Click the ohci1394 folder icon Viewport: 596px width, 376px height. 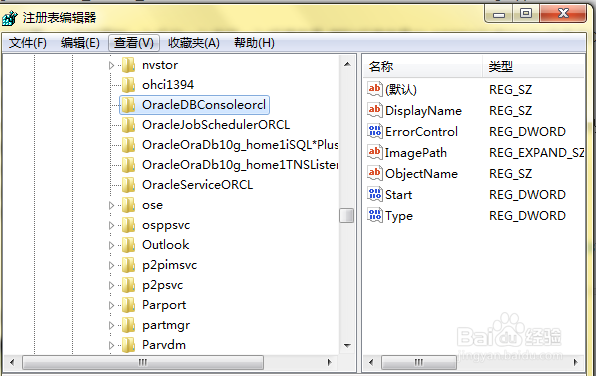coord(128,85)
